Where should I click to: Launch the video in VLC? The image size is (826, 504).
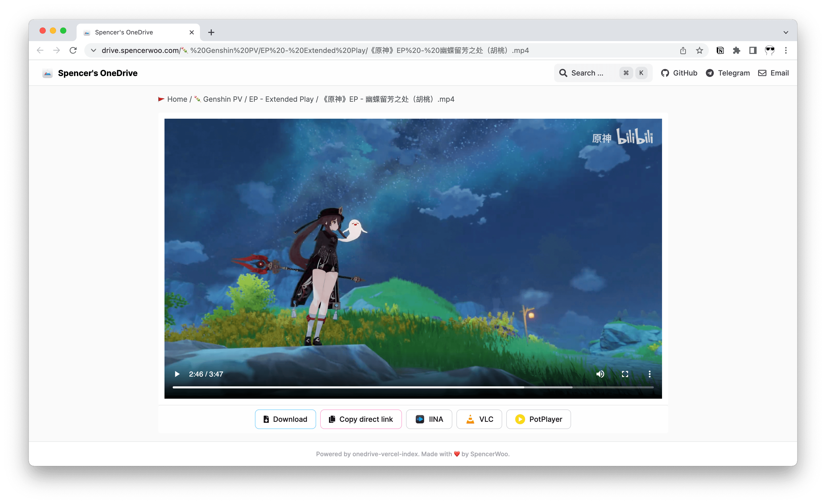click(479, 419)
